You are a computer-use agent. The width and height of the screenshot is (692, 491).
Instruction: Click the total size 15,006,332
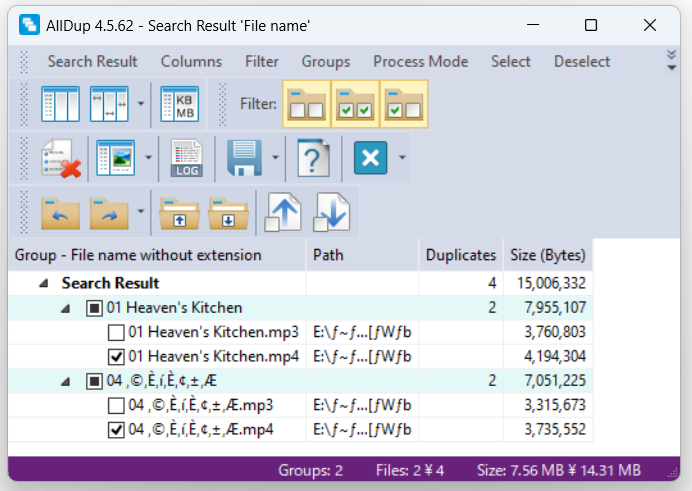click(552, 283)
